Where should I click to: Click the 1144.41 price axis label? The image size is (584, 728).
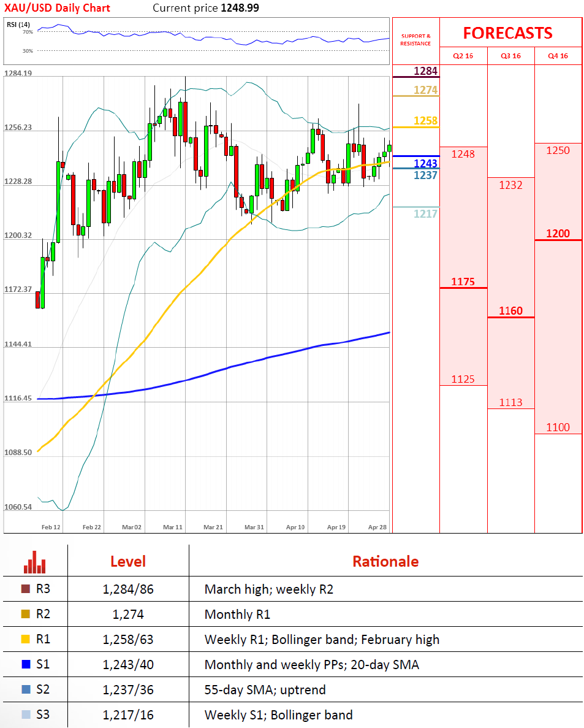pos(18,344)
